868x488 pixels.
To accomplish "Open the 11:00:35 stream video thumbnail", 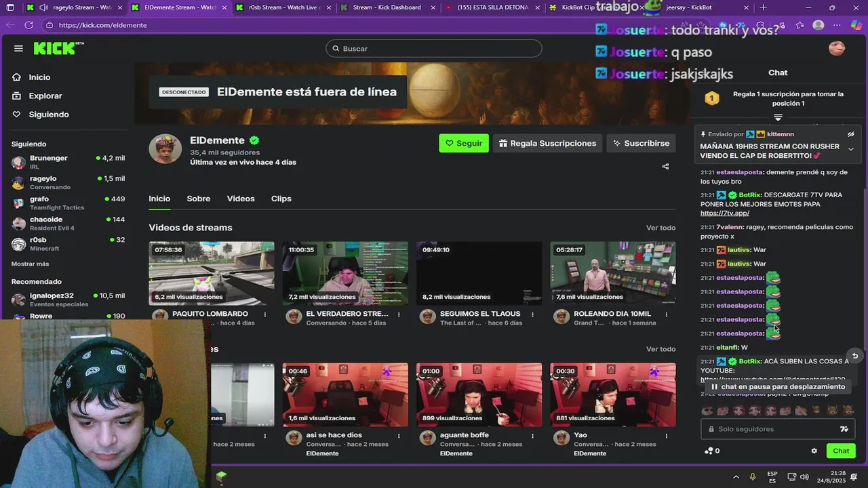I will [x=345, y=273].
